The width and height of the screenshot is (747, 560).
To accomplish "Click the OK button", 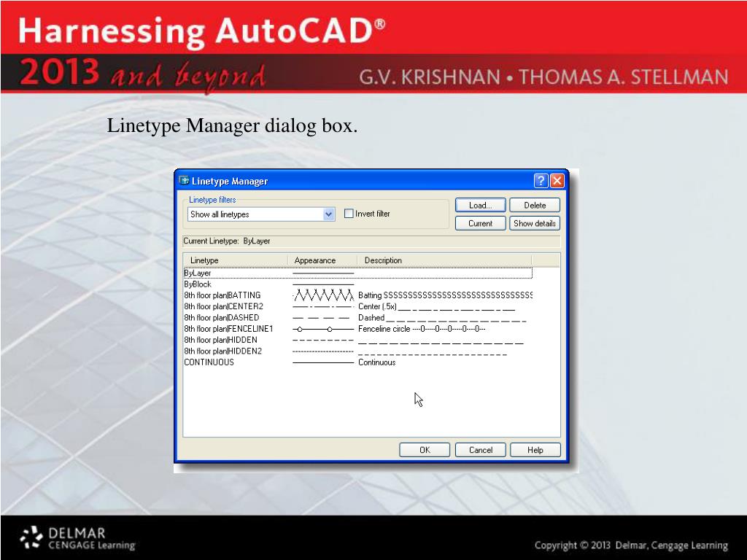I will pyautogui.click(x=425, y=450).
